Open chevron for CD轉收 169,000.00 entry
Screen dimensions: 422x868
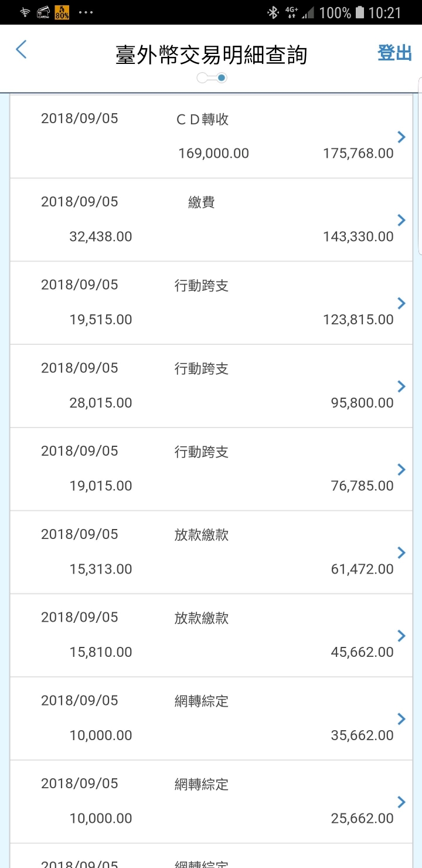click(401, 137)
